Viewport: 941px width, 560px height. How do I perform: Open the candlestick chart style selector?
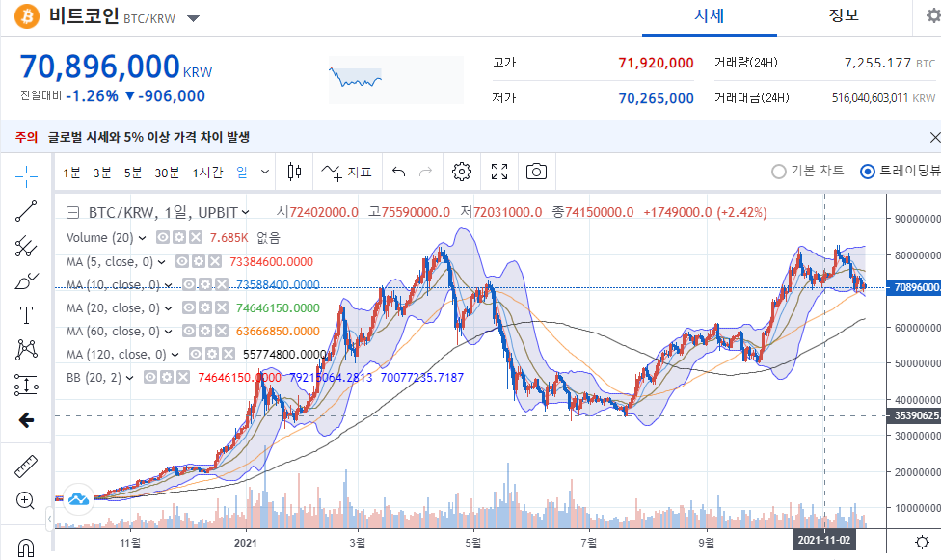pos(294,173)
